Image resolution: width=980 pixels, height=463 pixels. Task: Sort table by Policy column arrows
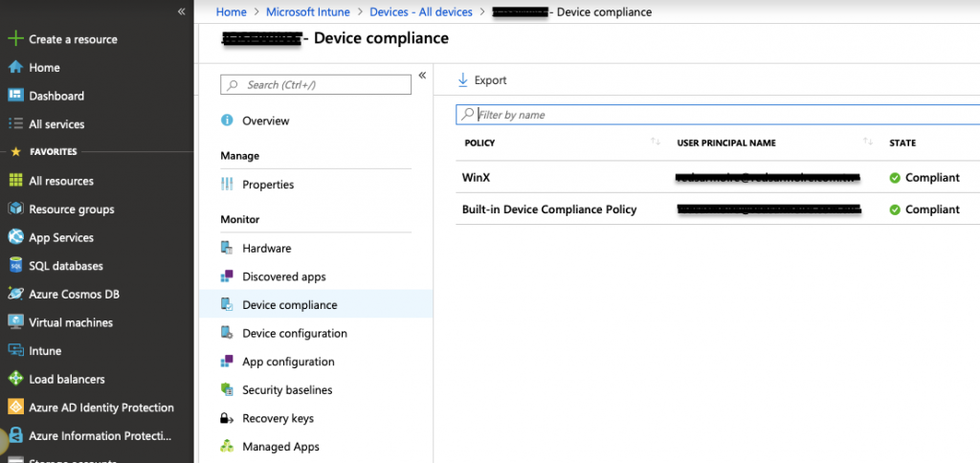656,142
